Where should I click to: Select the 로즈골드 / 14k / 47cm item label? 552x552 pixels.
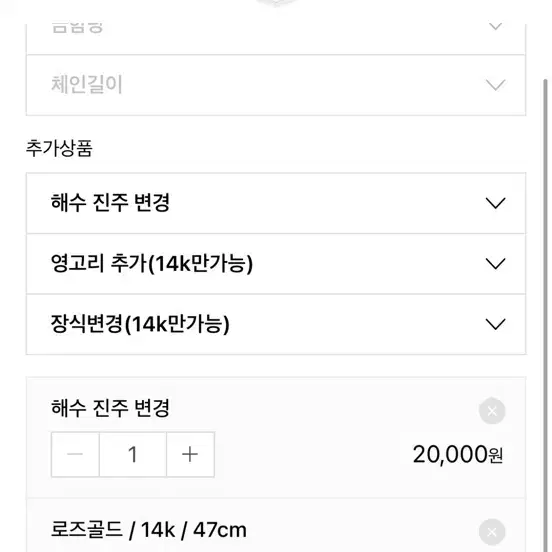click(149, 530)
